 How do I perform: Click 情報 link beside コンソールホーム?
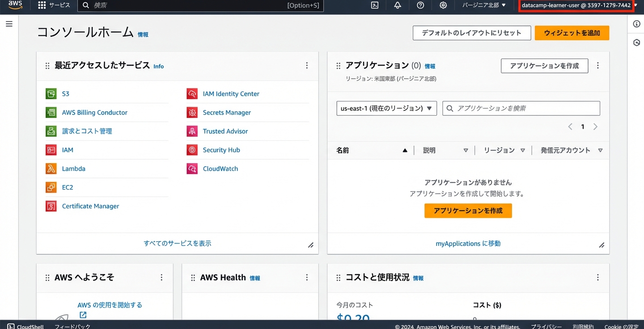pos(143,34)
